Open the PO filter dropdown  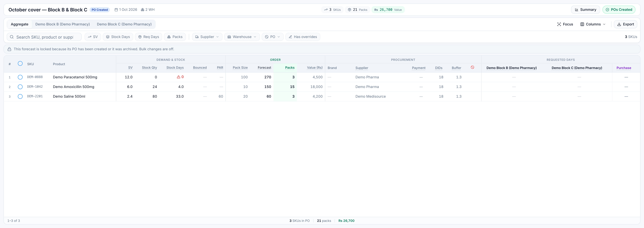click(x=273, y=37)
